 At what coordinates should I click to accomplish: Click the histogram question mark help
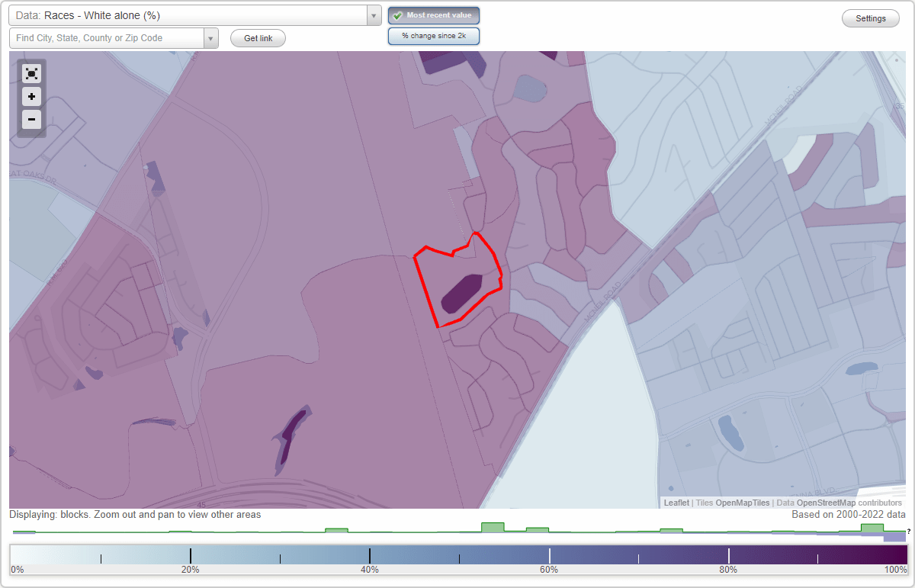pyautogui.click(x=908, y=532)
